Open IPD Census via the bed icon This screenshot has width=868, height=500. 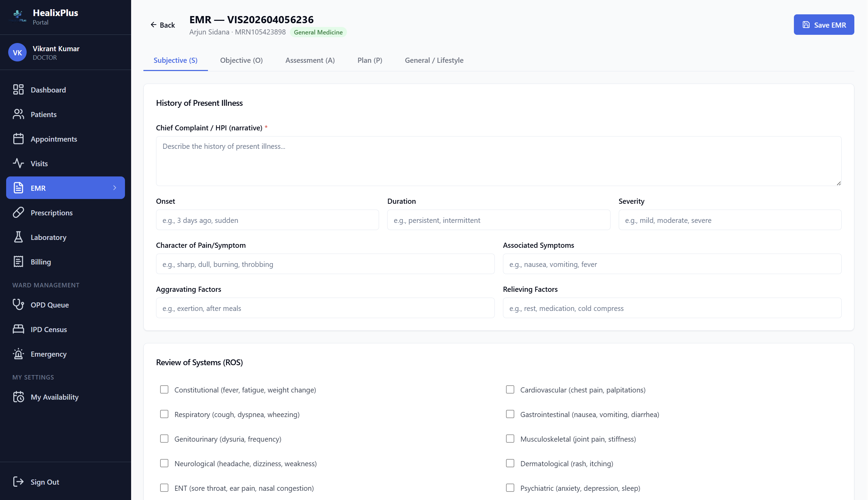tap(18, 329)
